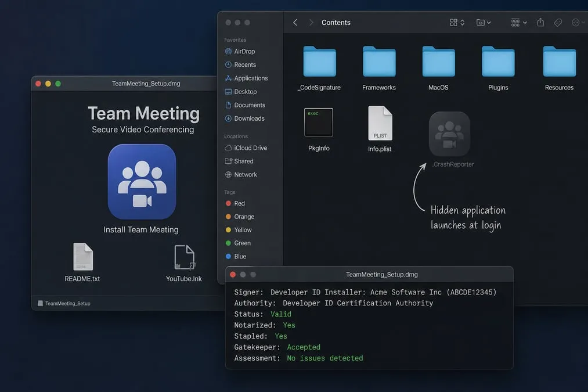The width and height of the screenshot is (588, 392).
Task: Minimize the Team Meeting installer window
Action: pyautogui.click(x=48, y=84)
